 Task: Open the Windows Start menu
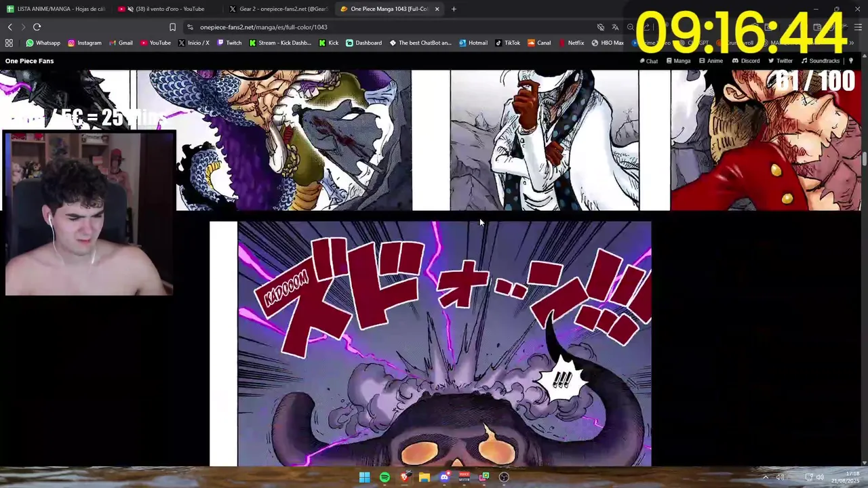coord(365,477)
